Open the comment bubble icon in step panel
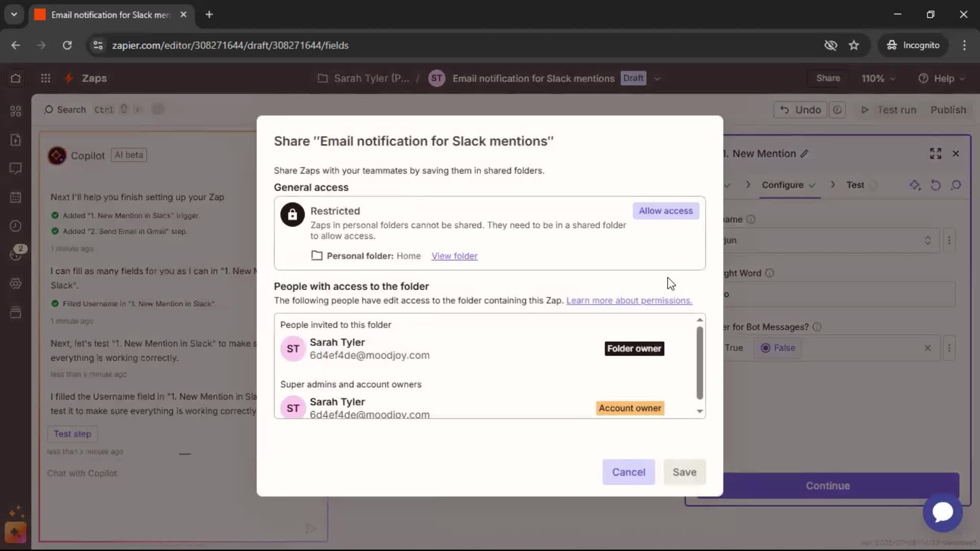Image resolution: width=980 pixels, height=551 pixels. point(955,185)
